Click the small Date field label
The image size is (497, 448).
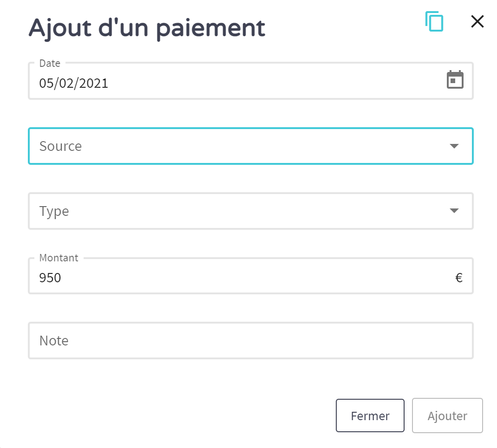click(x=49, y=63)
